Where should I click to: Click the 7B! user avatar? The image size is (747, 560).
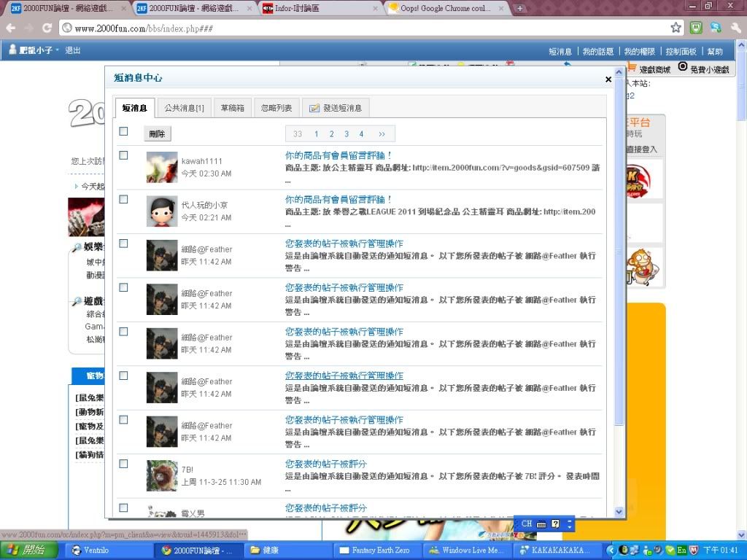click(x=161, y=475)
